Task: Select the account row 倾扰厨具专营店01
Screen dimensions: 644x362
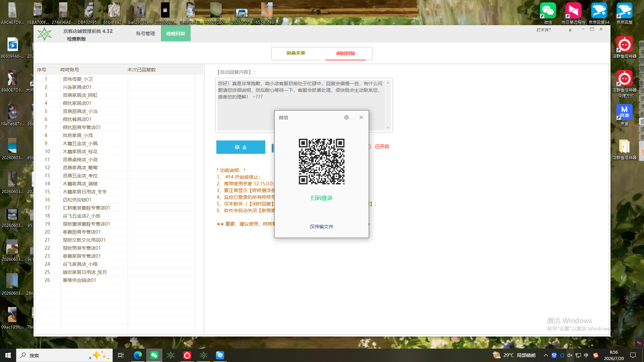Action: coord(120,127)
